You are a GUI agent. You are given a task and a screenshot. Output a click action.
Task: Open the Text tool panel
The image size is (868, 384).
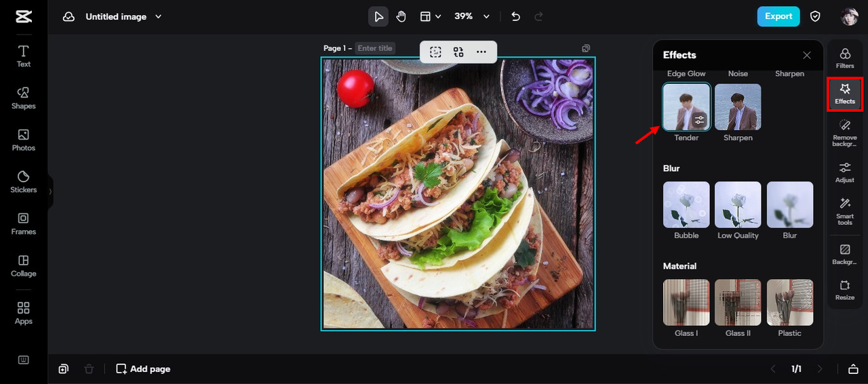point(24,56)
